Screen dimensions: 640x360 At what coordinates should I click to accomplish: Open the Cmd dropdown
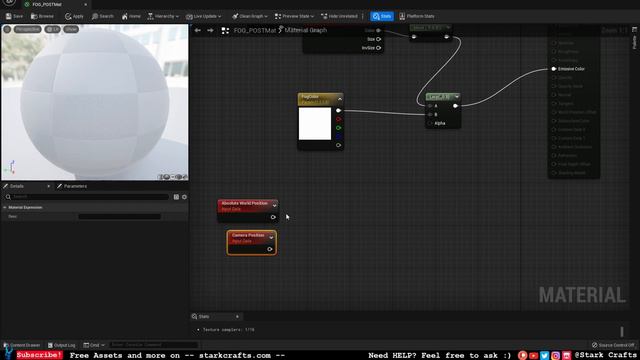pos(94,345)
